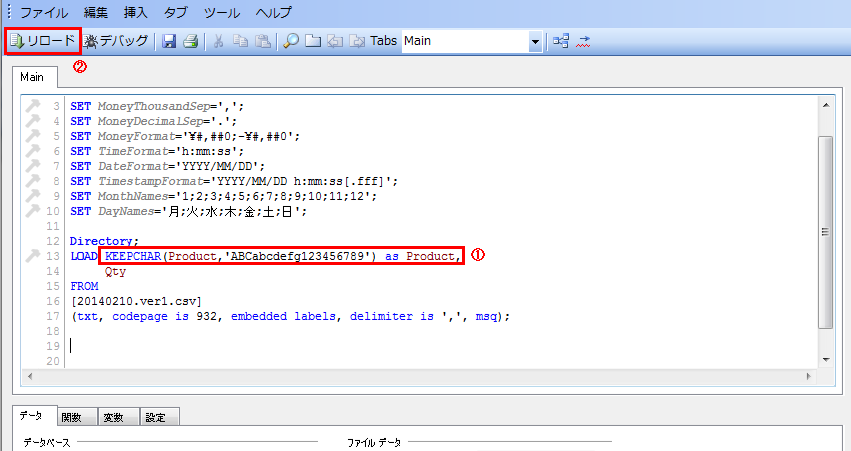
Task: Save the script with the floppy disk icon
Action: click(169, 41)
